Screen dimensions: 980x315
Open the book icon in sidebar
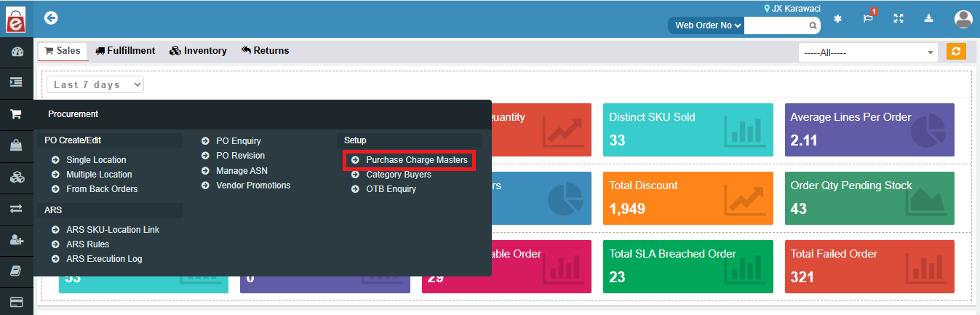click(16, 271)
